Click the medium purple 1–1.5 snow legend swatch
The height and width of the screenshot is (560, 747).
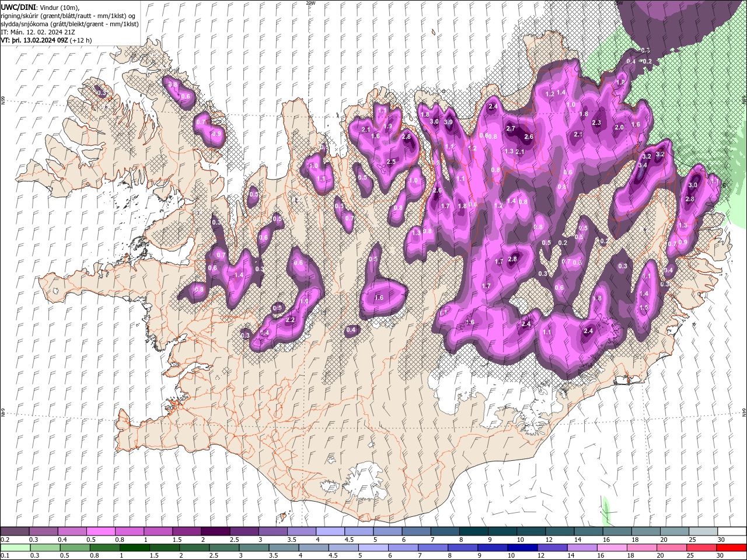[158, 531]
